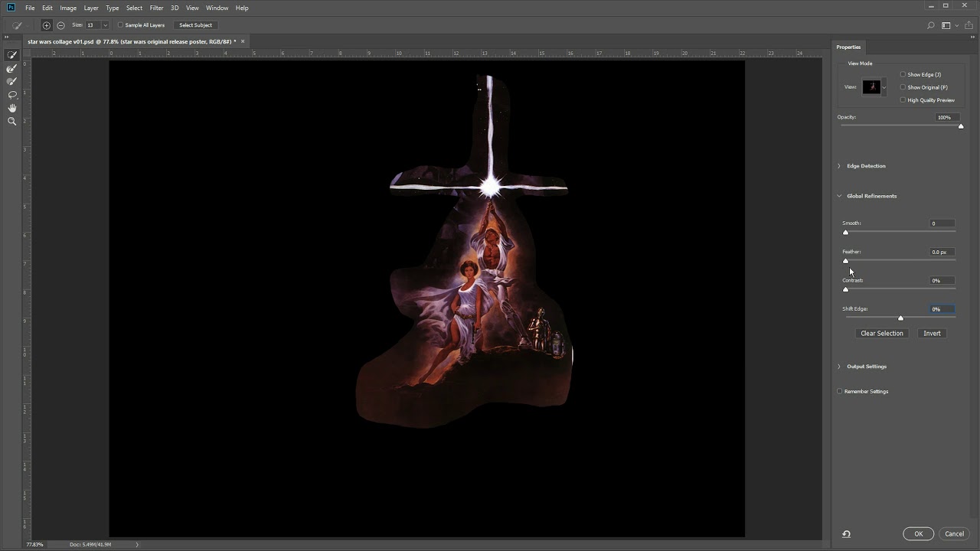Click the Clear Selection button
Image resolution: width=980 pixels, height=551 pixels.
point(882,334)
